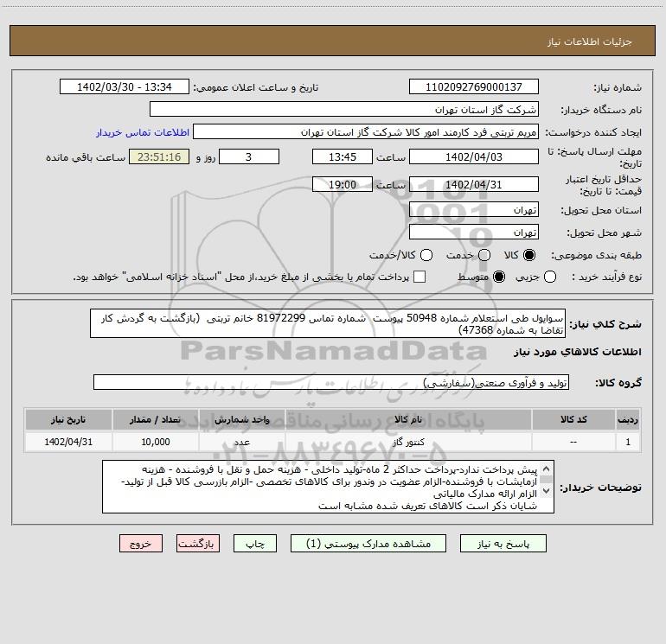Click the کد کالا column header
The height and width of the screenshot is (644, 666).
click(x=573, y=419)
